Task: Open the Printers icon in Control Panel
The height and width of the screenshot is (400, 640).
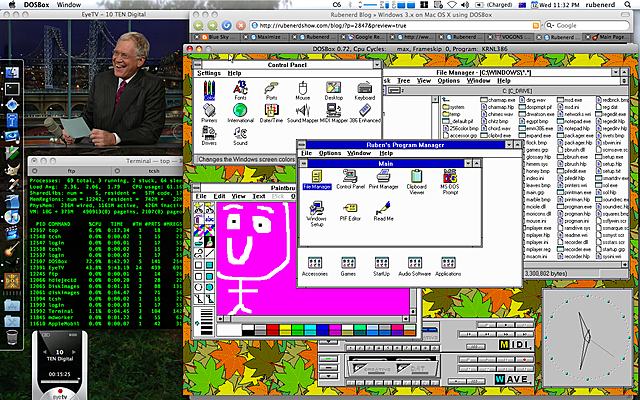Action: coord(209,113)
